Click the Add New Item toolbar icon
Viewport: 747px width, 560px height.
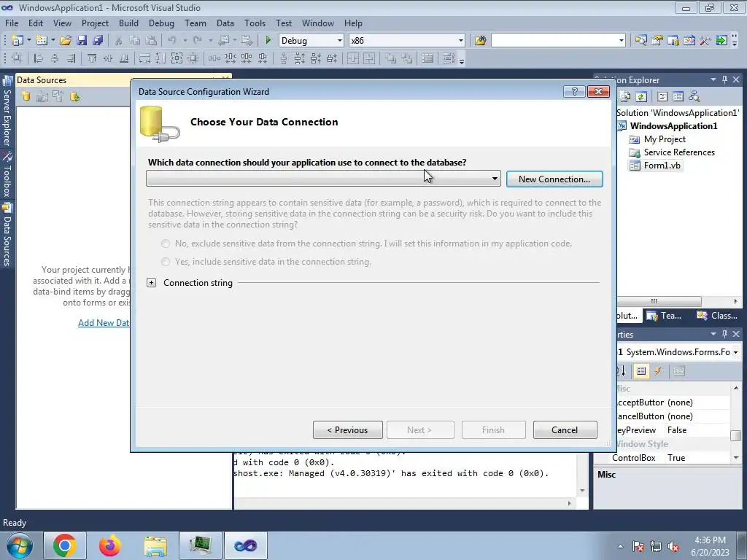[x=42, y=41]
